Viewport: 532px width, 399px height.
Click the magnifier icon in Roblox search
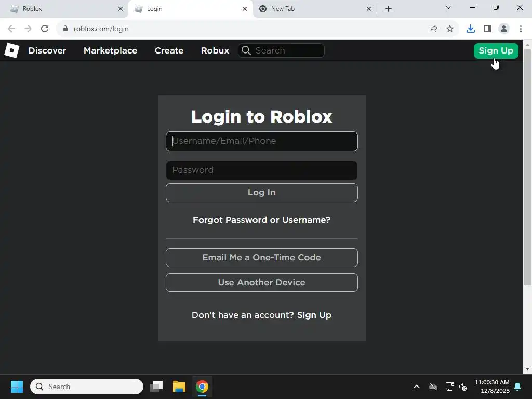click(x=246, y=50)
